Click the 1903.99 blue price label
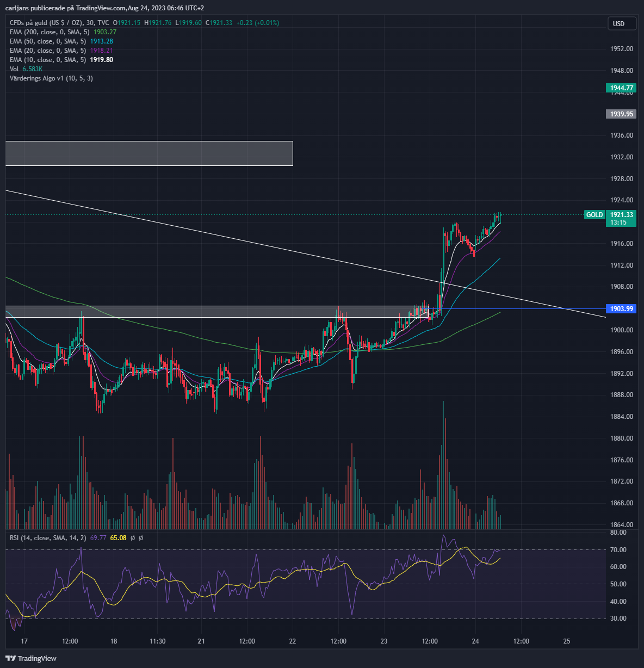Image resolution: width=644 pixels, height=668 pixels. pos(621,309)
